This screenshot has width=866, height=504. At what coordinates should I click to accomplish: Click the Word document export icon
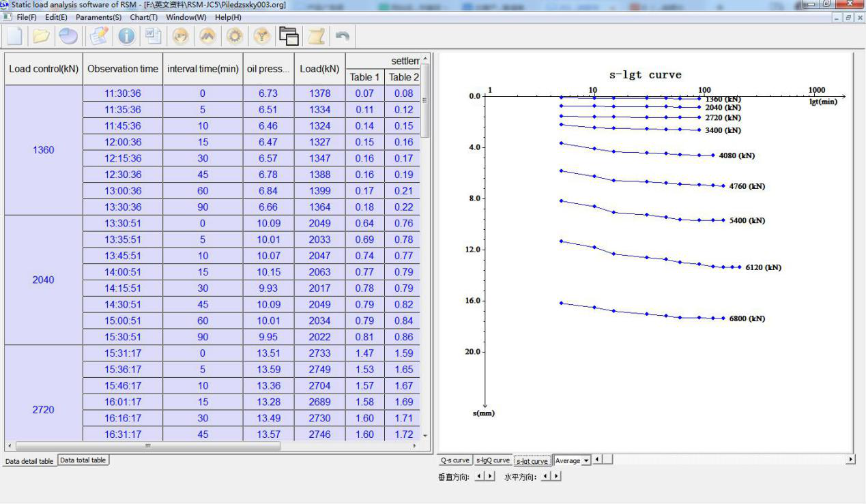tap(153, 36)
